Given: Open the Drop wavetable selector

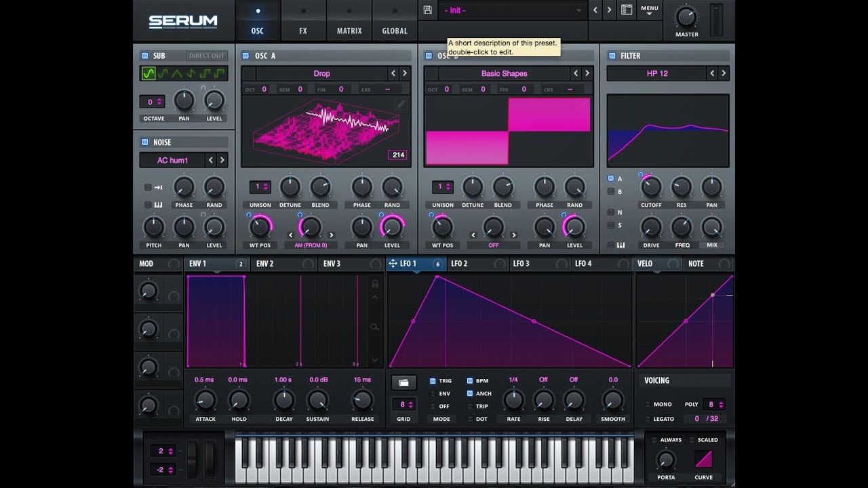Looking at the screenshot, I should click(322, 73).
